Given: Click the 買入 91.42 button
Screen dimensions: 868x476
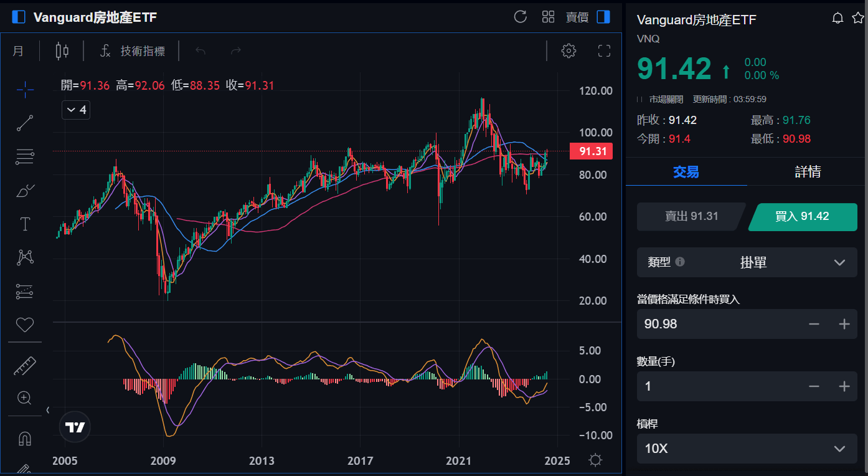Looking at the screenshot, I should point(803,217).
